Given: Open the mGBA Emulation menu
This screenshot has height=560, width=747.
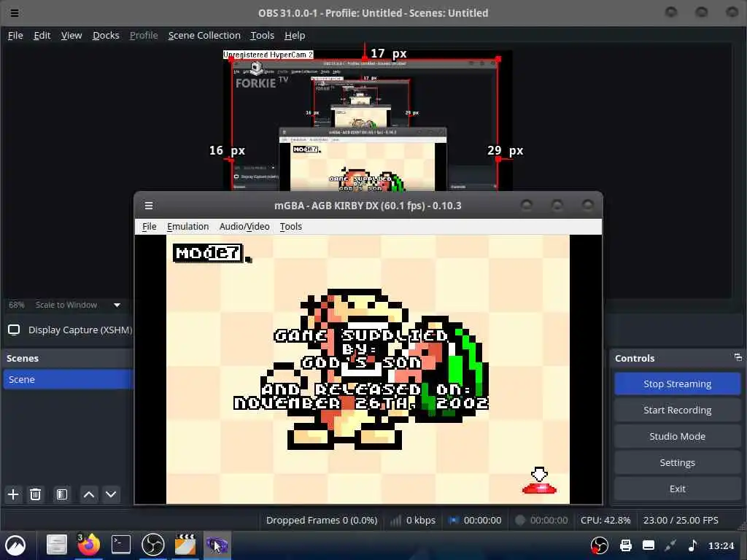Looking at the screenshot, I should coord(187,226).
